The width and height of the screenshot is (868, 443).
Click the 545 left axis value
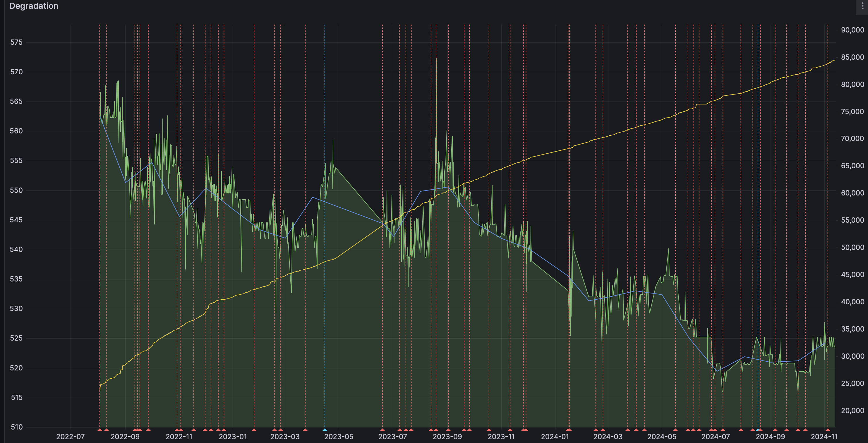point(16,220)
